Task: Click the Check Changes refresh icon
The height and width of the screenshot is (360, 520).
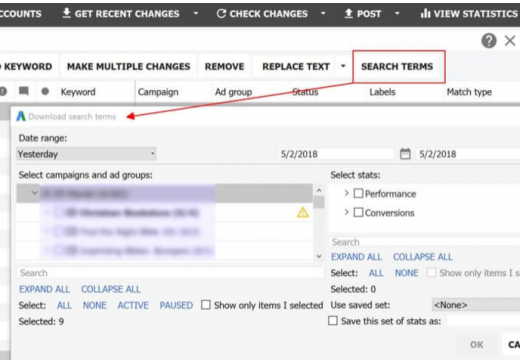Action: point(221,14)
